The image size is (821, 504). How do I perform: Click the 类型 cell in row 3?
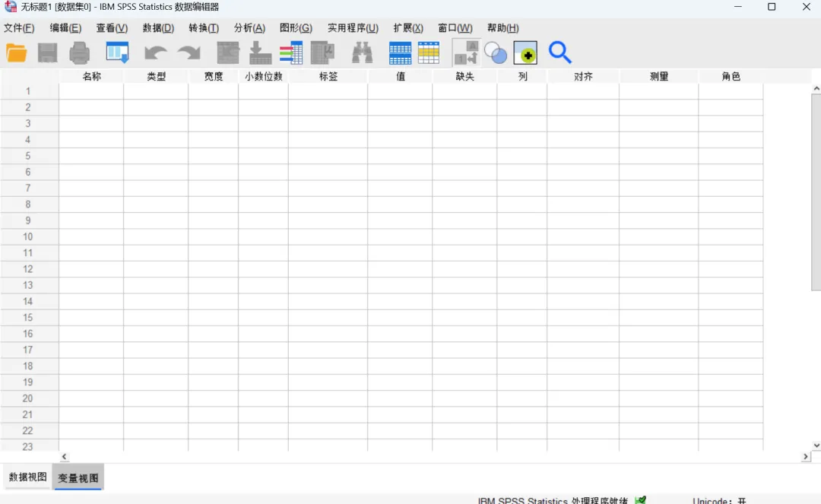156,123
